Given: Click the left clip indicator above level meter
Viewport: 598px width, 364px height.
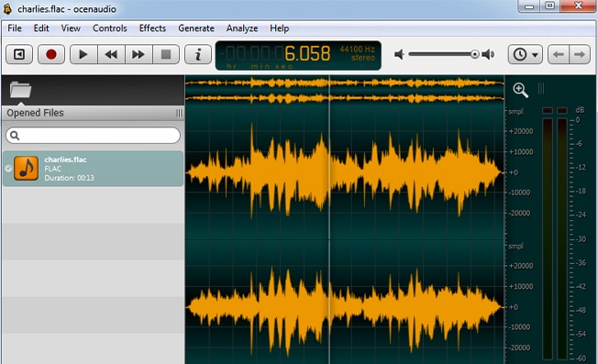Looking at the screenshot, I should pyautogui.click(x=548, y=111).
